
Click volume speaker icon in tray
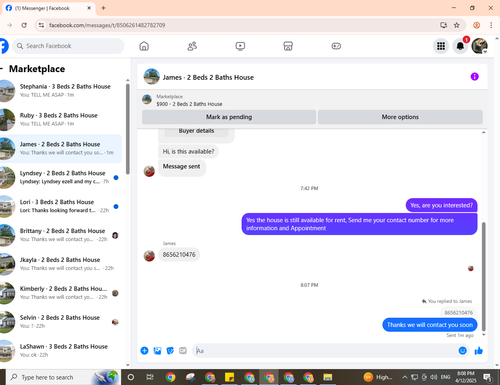pos(433,377)
